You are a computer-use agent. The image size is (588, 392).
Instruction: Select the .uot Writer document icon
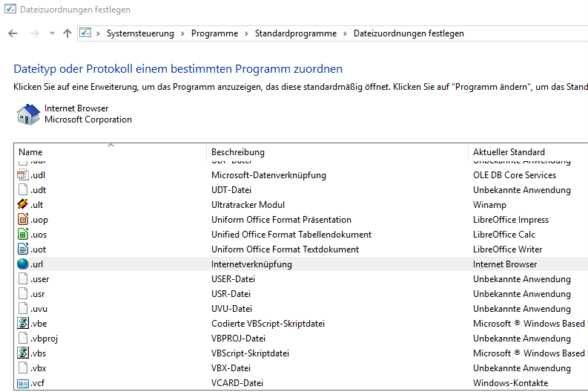pyautogui.click(x=22, y=249)
